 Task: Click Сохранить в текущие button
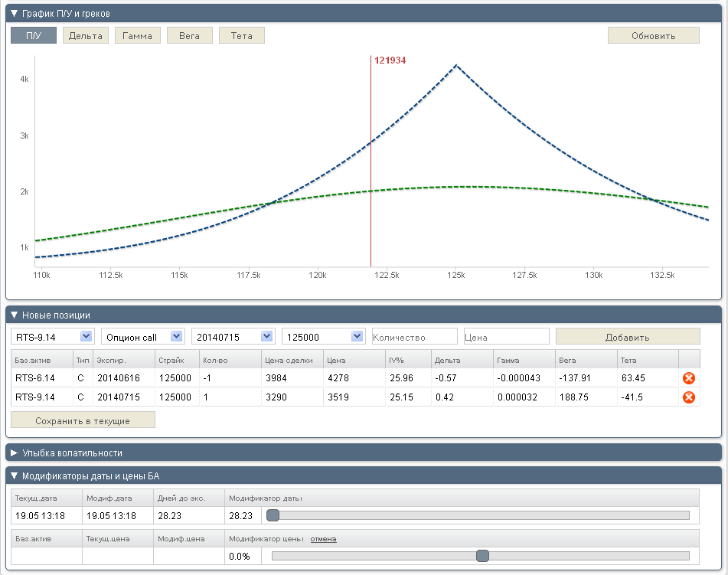[83, 420]
